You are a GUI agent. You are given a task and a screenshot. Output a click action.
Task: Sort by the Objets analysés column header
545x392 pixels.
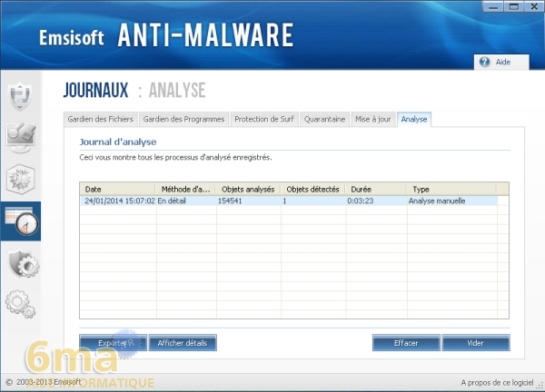248,190
